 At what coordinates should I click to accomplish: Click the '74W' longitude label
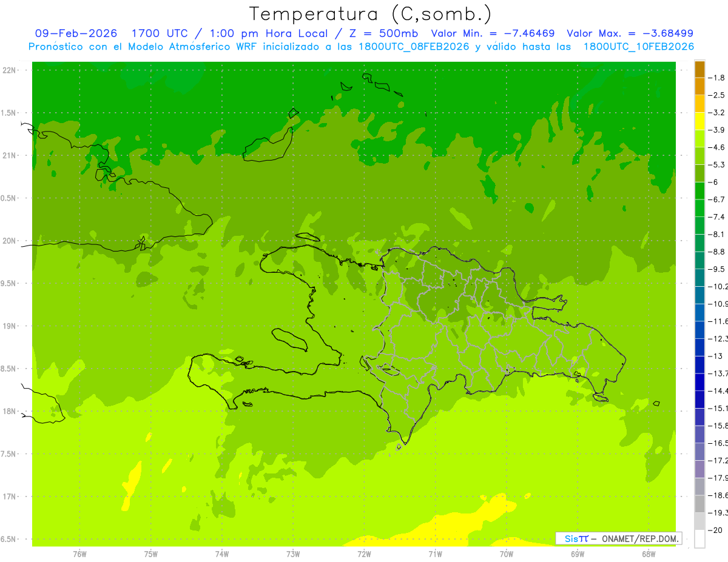click(x=222, y=554)
